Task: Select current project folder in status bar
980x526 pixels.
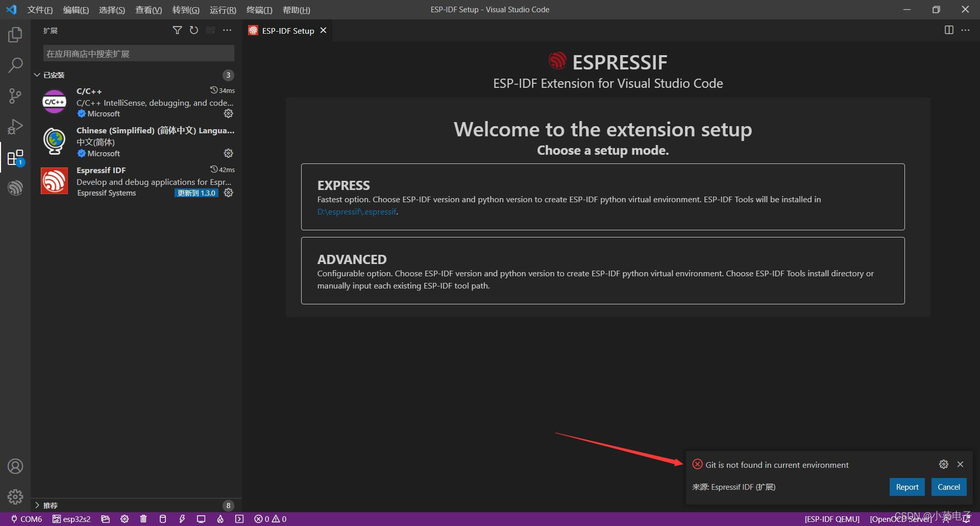Action: coord(106,519)
